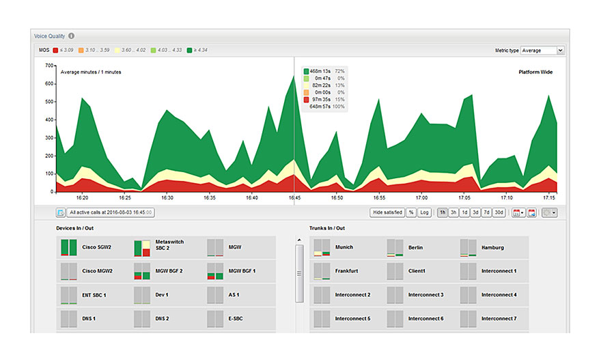Viewport: 601px width, 364px height.
Task: Click the Cisco SGW2 device label
Action: point(96,247)
